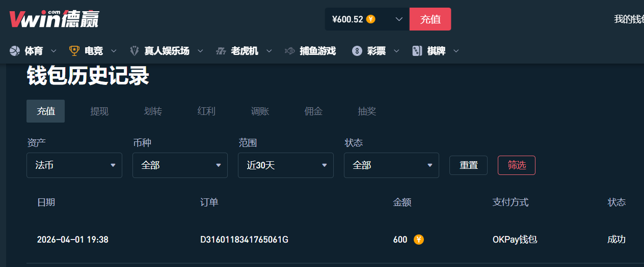Click the 筛选 filter button
This screenshot has height=267, width=644.
point(517,165)
